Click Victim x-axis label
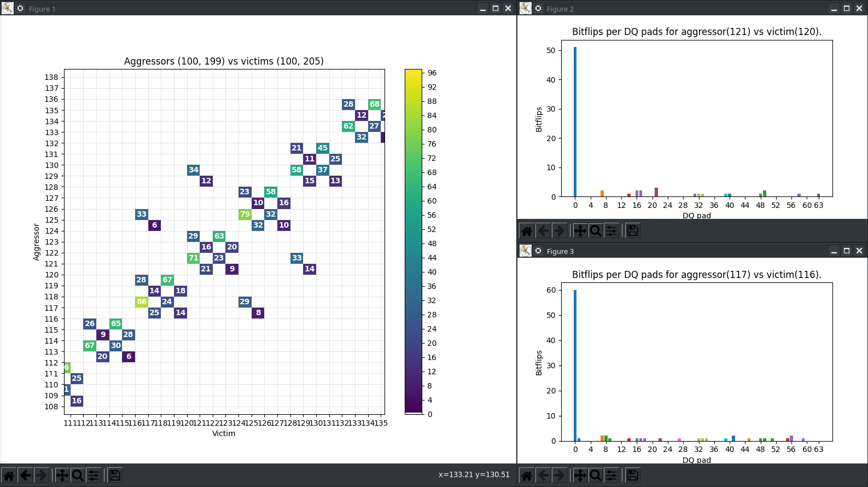Image resolution: width=868 pixels, height=487 pixels. [224, 433]
